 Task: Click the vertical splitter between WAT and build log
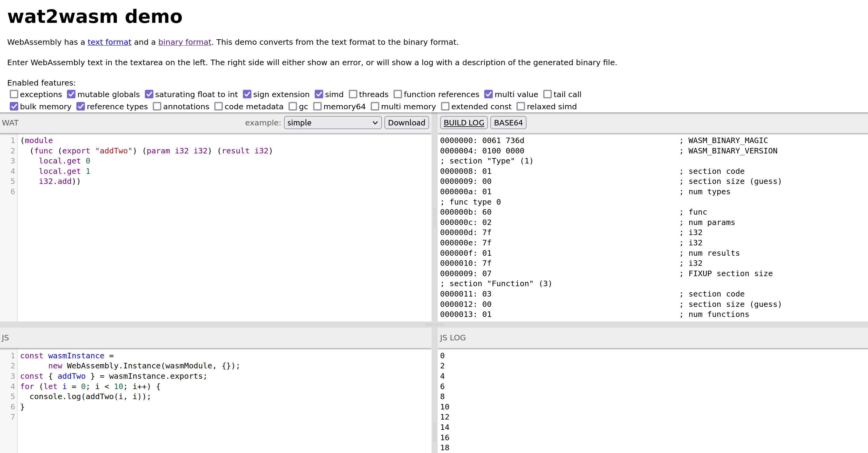[434, 217]
